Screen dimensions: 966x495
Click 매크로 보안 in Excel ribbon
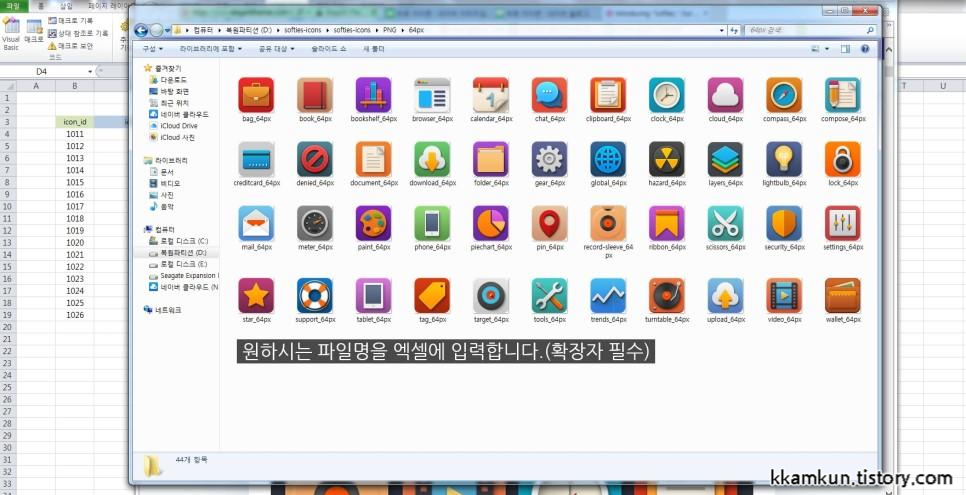coord(71,46)
